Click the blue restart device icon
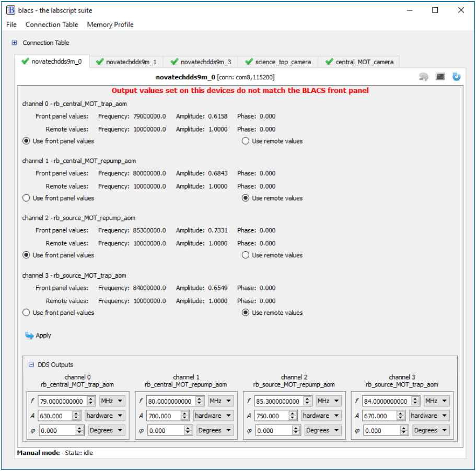Image resolution: width=476 pixels, height=471 pixels. click(456, 76)
